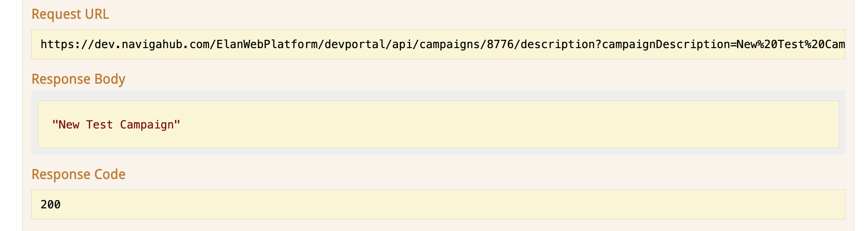Click the word "Campaign" in response body
Image resolution: width=868 pixels, height=231 pixels.
coord(146,125)
